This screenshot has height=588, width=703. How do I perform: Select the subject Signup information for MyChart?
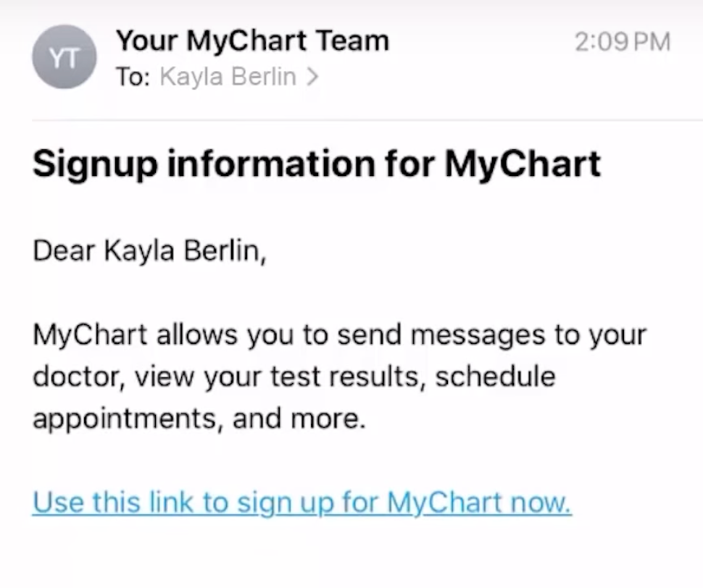[316, 164]
